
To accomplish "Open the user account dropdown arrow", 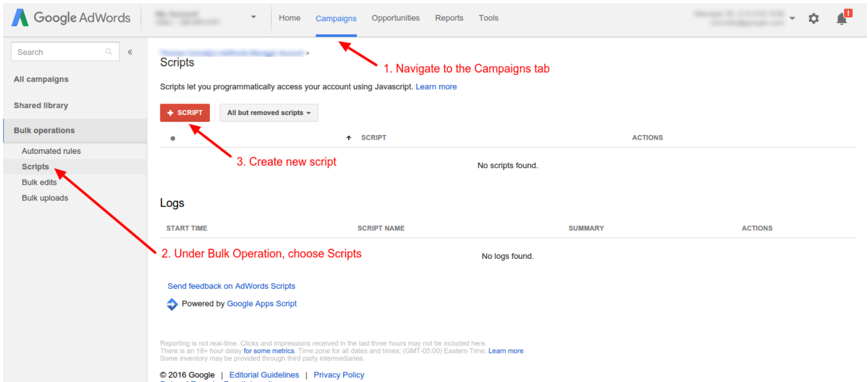I will [792, 18].
